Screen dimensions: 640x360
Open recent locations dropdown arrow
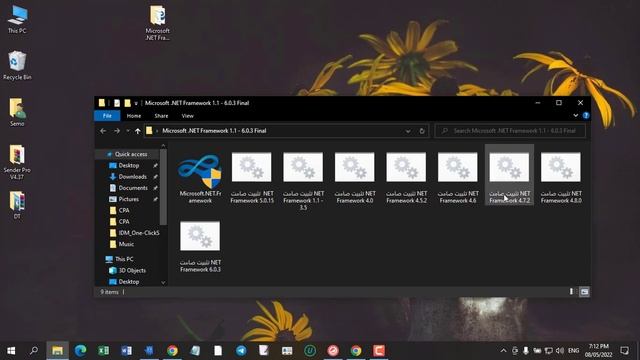click(128, 131)
